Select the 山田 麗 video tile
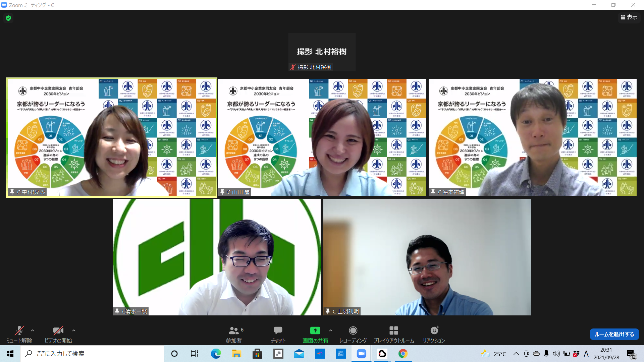Viewport: 644px width, 362px height. (322, 138)
